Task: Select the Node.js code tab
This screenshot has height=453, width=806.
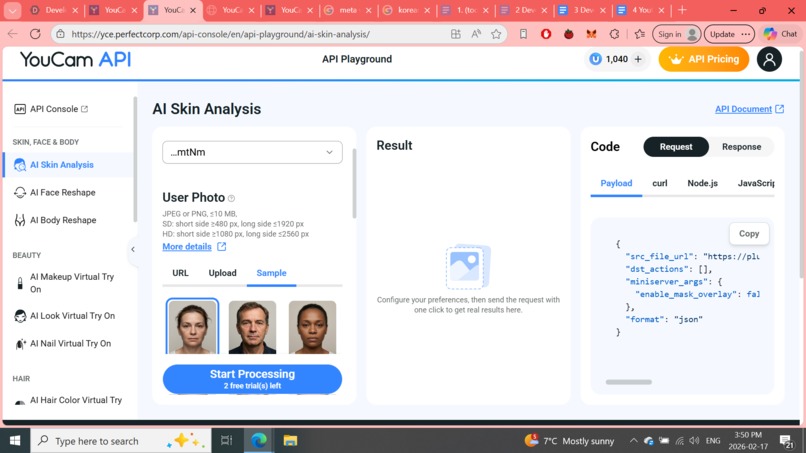Action: point(702,184)
